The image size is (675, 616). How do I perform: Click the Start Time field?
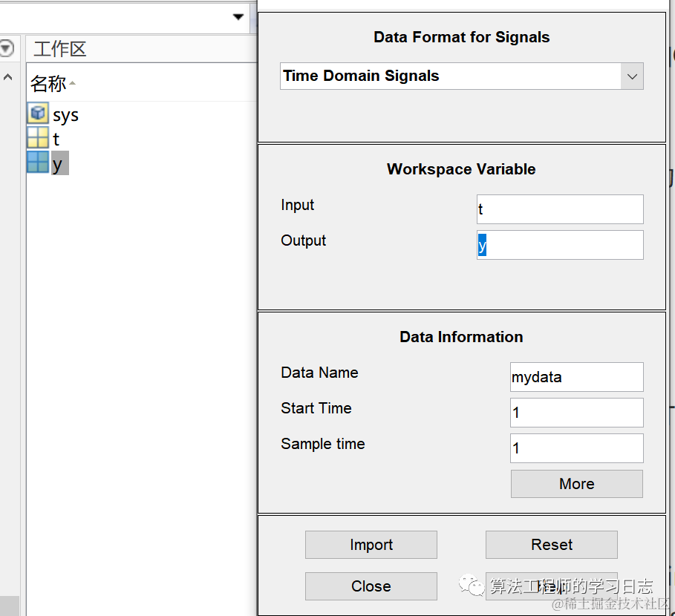[577, 413]
